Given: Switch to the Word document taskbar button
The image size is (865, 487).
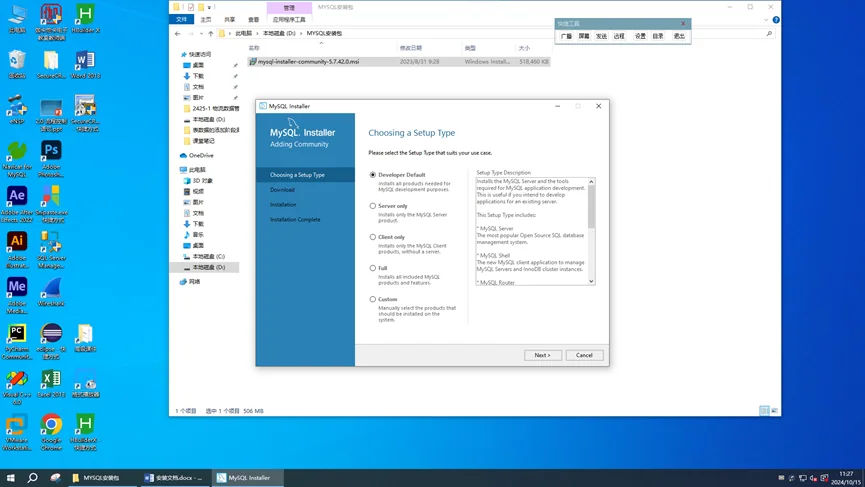Looking at the screenshot, I should click(174, 478).
